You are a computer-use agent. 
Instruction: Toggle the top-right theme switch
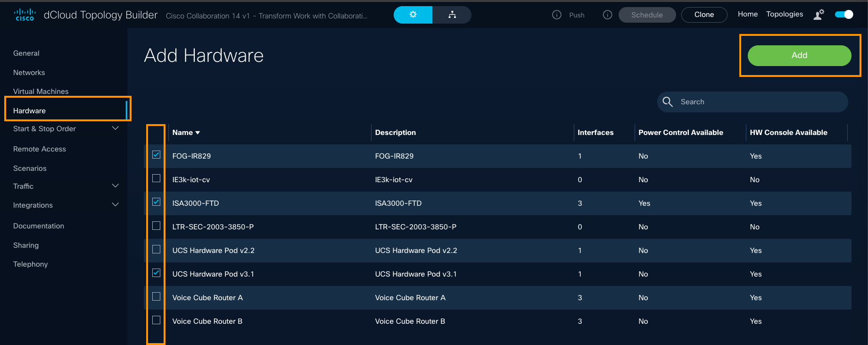pos(844,15)
